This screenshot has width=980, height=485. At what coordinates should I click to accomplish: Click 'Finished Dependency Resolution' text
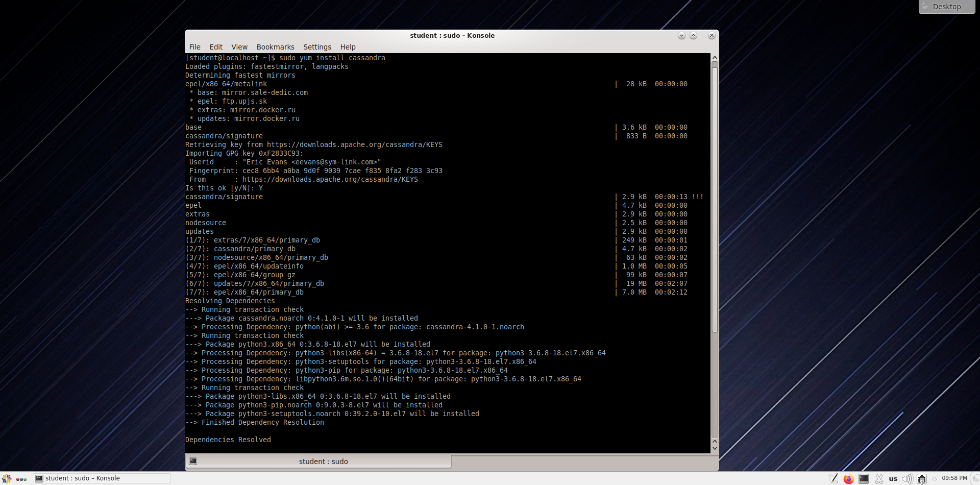pos(263,422)
